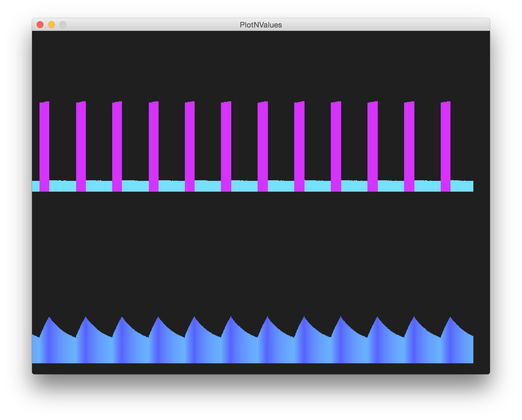522x420 pixels.
Task: Click the rightmost magenta bar
Action: coord(446,143)
